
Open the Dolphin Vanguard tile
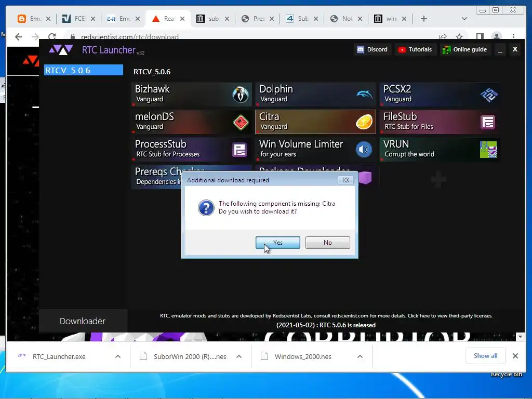[315, 95]
